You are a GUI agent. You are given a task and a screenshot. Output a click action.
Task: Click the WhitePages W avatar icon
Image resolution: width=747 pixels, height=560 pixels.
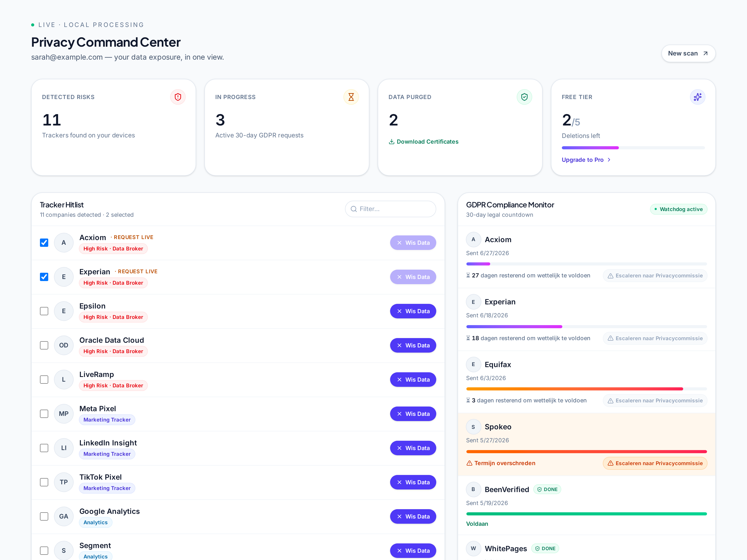coord(473,549)
